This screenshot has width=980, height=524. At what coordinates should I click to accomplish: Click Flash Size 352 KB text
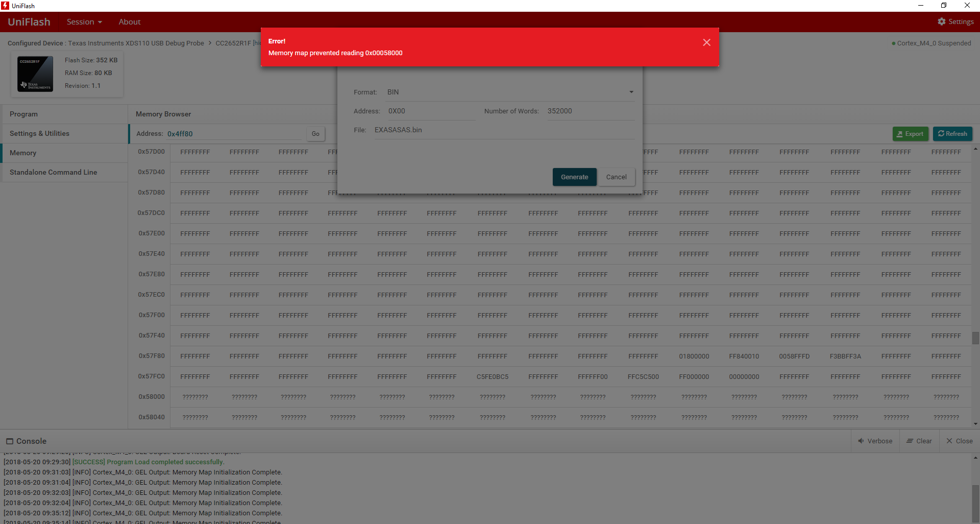pos(91,60)
